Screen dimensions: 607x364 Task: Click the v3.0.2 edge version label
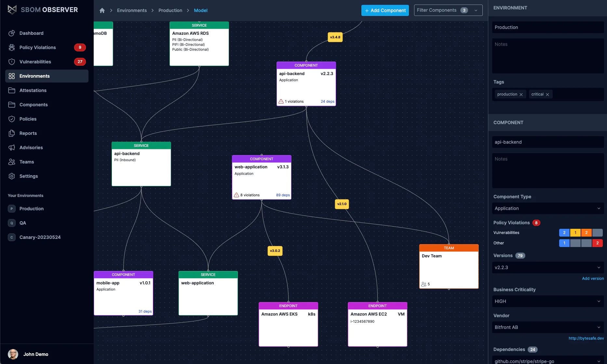275,251
